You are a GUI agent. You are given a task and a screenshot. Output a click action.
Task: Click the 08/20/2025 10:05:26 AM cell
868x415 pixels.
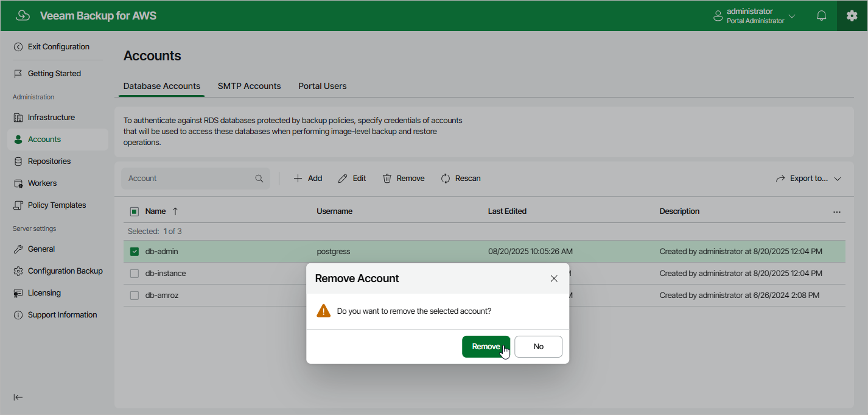[531, 252]
